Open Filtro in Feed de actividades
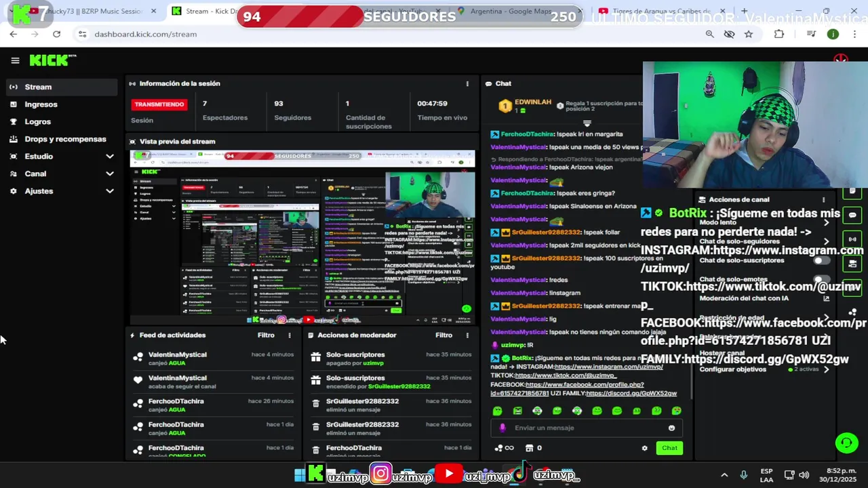Screen dimensions: 868x488 [266, 335]
